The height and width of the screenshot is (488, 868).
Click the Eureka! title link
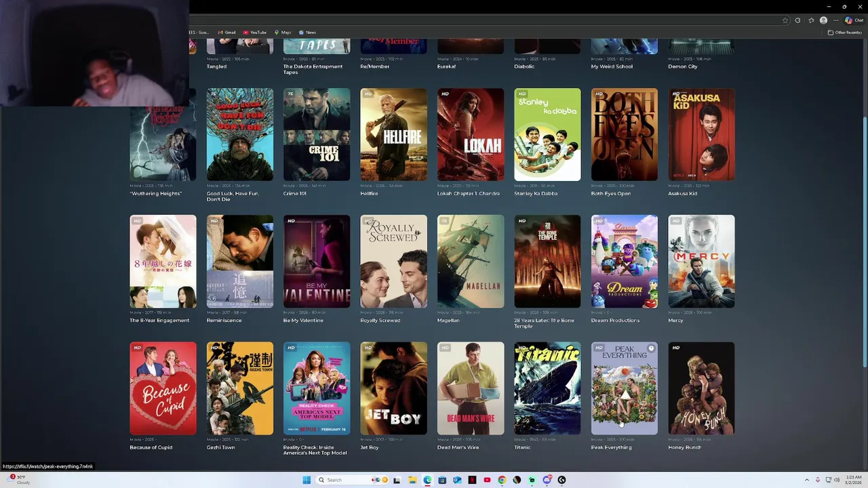click(446, 66)
